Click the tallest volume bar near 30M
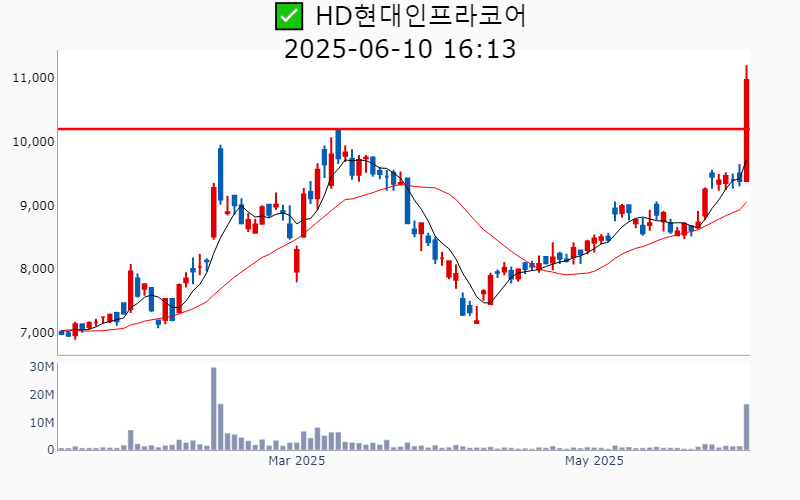The width and height of the screenshot is (800, 500). pos(213,409)
